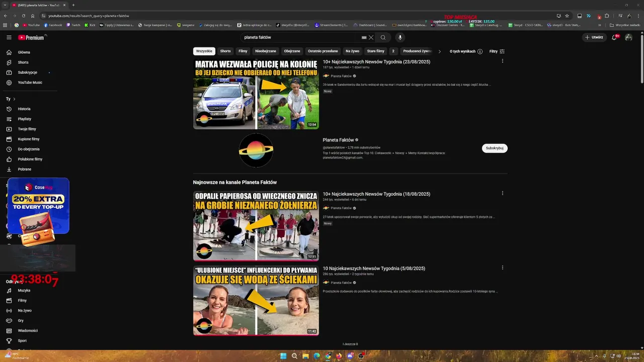Screen dimensions: 644x362
Task: Open Główna in the sidebar
Action: pyautogui.click(x=24, y=52)
